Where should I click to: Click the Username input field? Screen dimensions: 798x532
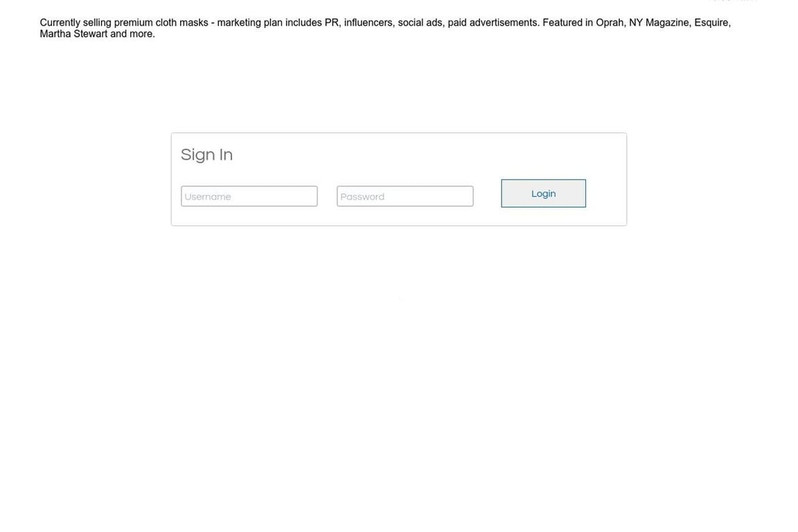(x=249, y=196)
